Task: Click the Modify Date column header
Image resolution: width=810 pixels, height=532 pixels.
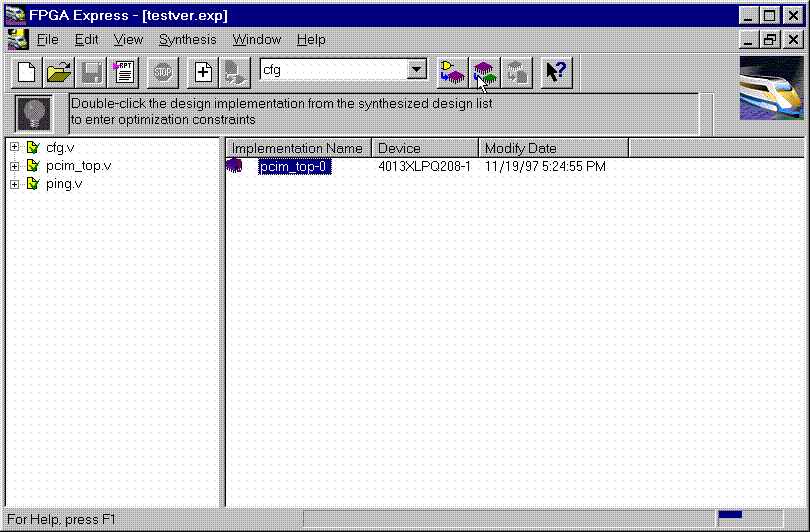Action: coord(552,148)
